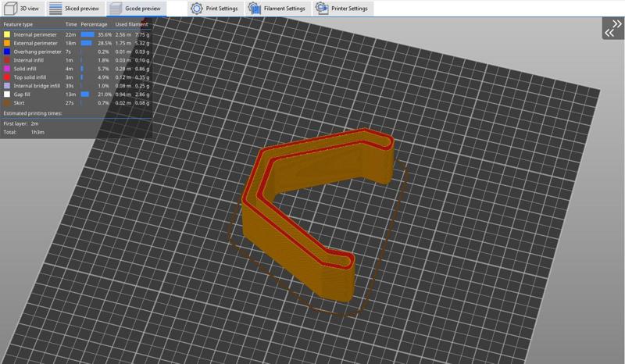Open the Filament Settings tab
This screenshot has width=625, height=364.
[277, 9]
